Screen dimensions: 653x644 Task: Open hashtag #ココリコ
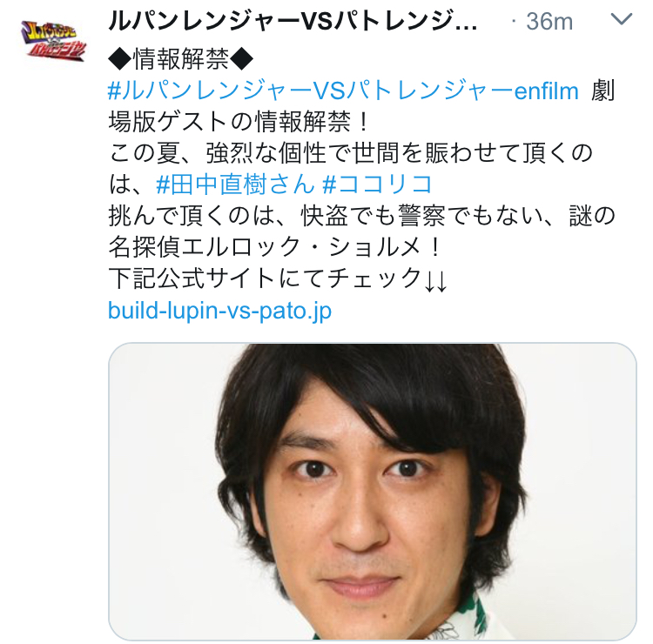point(377,184)
